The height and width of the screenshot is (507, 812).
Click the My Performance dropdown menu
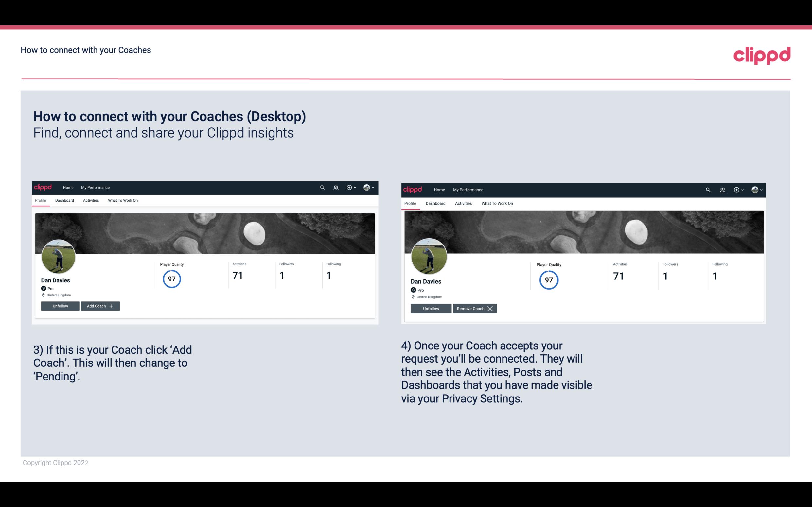(x=95, y=187)
